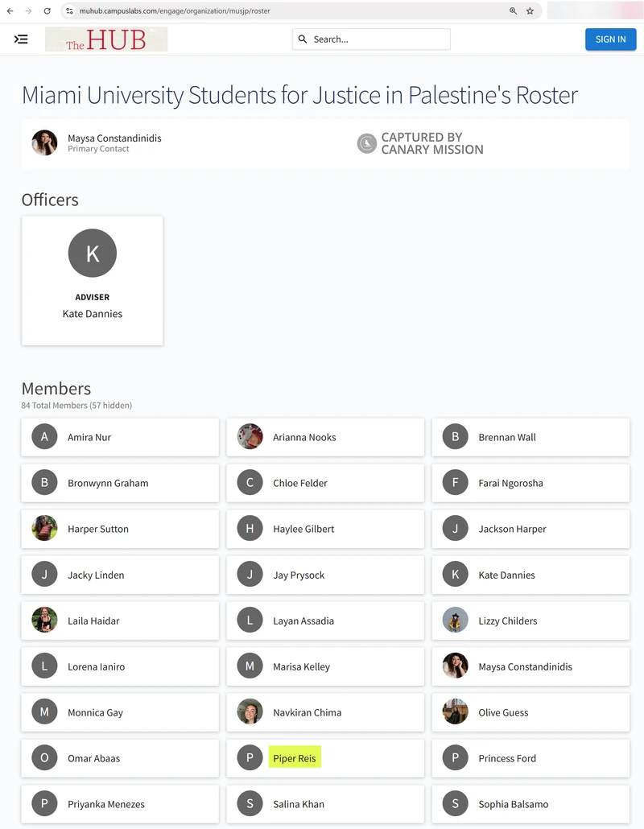Select the highlighted Piper Reis name
Screen dimensions: 644x829
pos(295,758)
